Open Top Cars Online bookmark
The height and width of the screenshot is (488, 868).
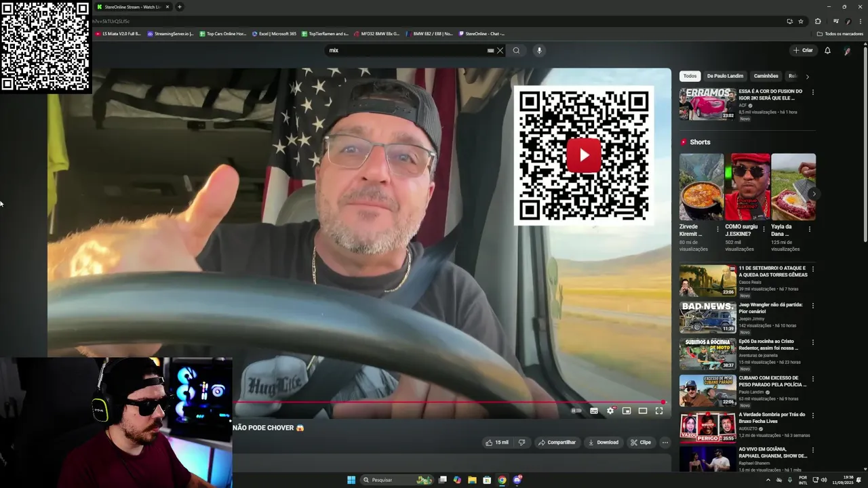[x=222, y=33]
